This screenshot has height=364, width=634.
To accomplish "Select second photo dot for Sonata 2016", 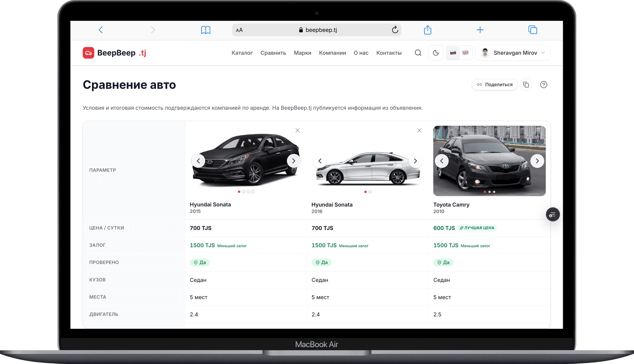I will point(370,192).
